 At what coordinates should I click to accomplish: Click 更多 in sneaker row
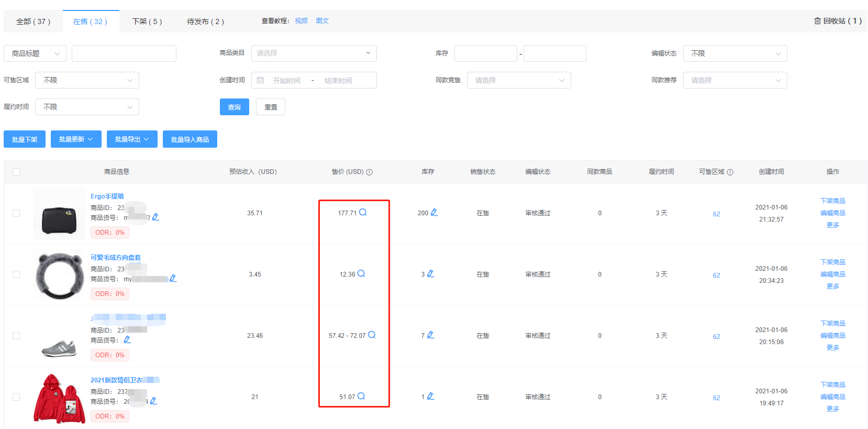click(833, 348)
